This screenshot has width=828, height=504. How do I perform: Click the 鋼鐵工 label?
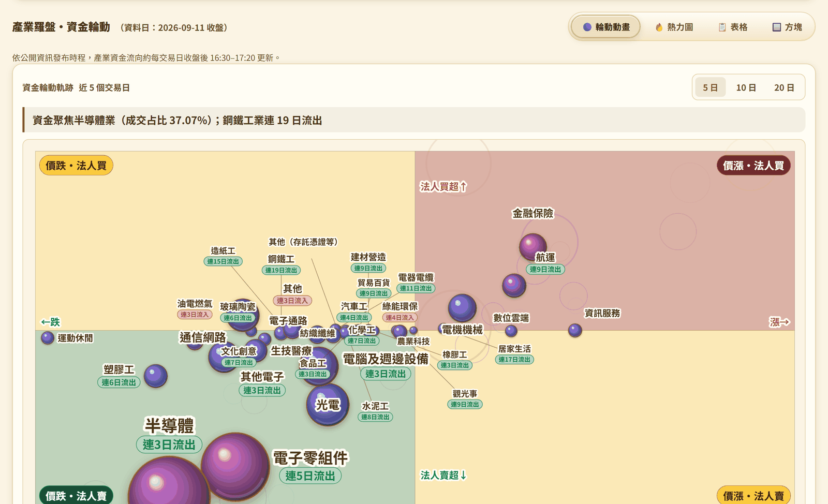(x=281, y=259)
